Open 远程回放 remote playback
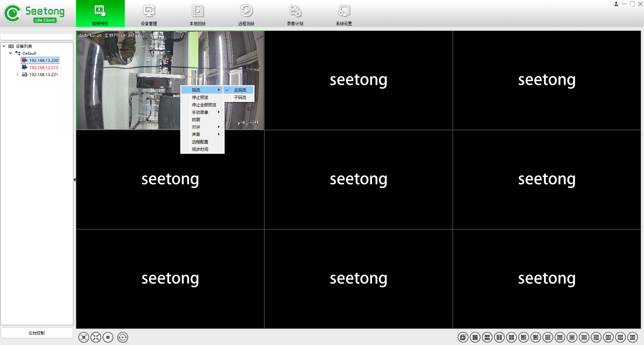 246,14
